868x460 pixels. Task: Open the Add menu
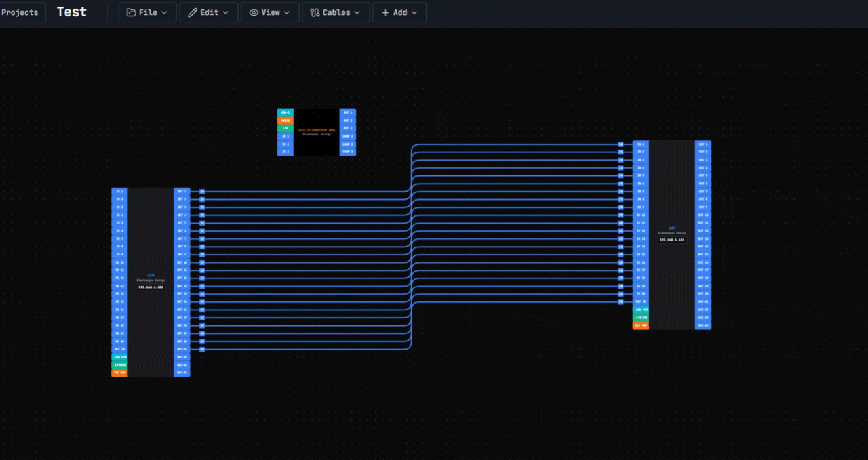399,12
